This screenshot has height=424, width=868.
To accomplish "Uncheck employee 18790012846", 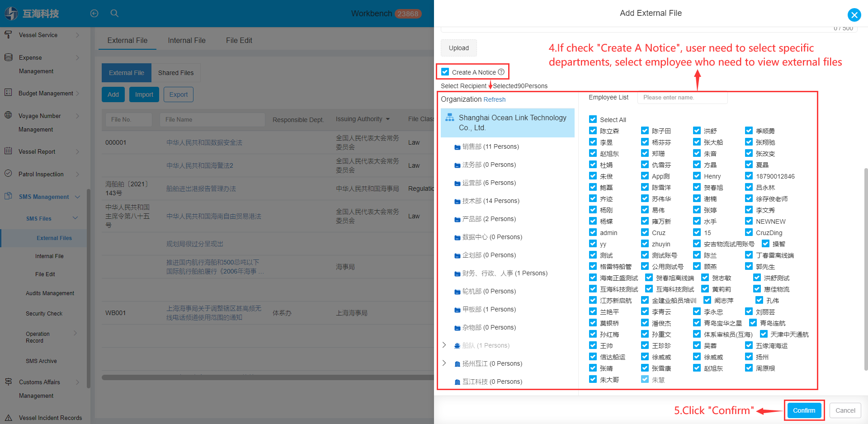I will pyautogui.click(x=749, y=176).
